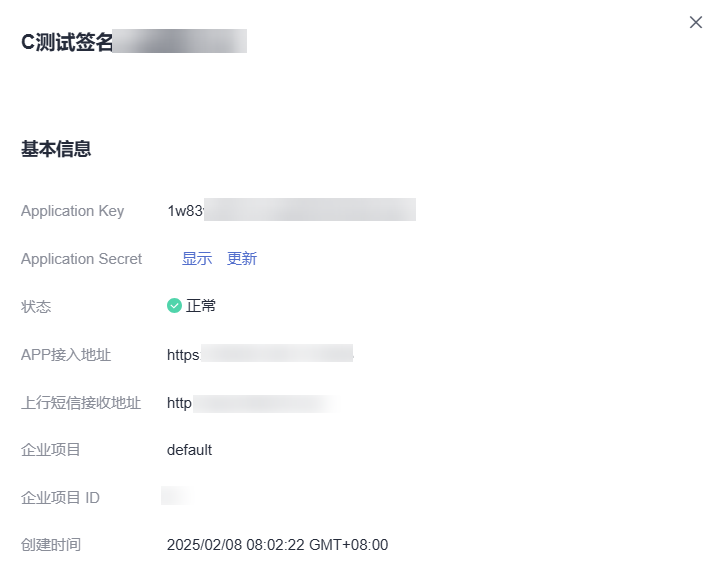Click the Application Secret label

pos(82,259)
